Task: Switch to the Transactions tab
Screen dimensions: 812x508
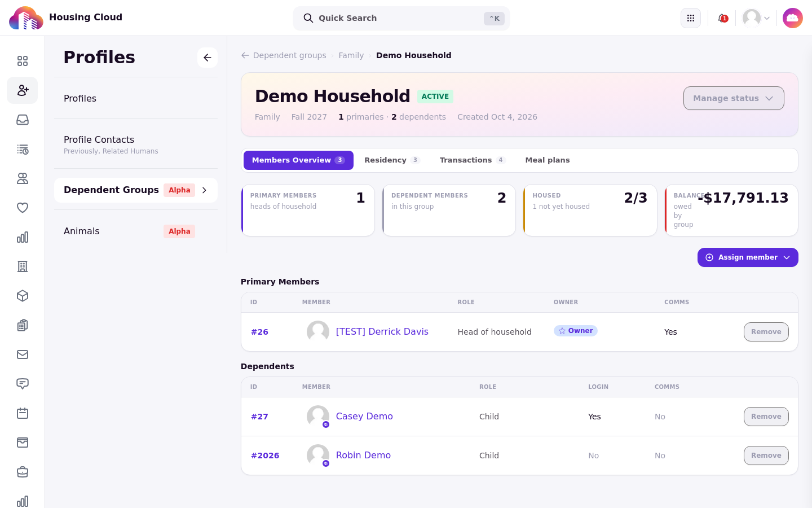Action: coord(473,160)
